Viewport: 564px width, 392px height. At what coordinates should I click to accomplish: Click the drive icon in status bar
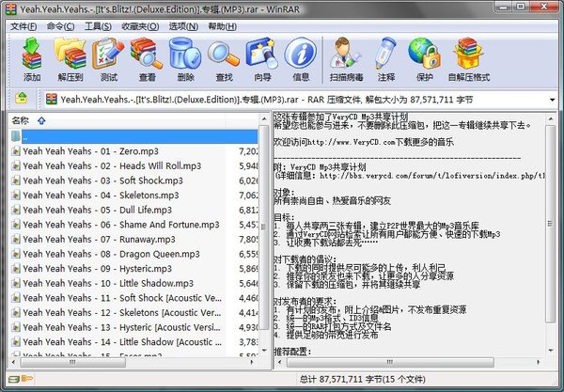tap(14, 379)
